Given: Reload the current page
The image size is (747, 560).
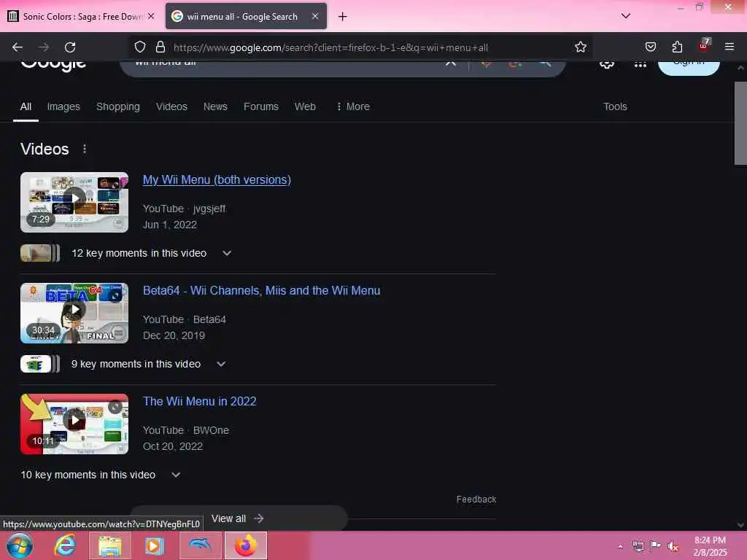Looking at the screenshot, I should pyautogui.click(x=70, y=47).
